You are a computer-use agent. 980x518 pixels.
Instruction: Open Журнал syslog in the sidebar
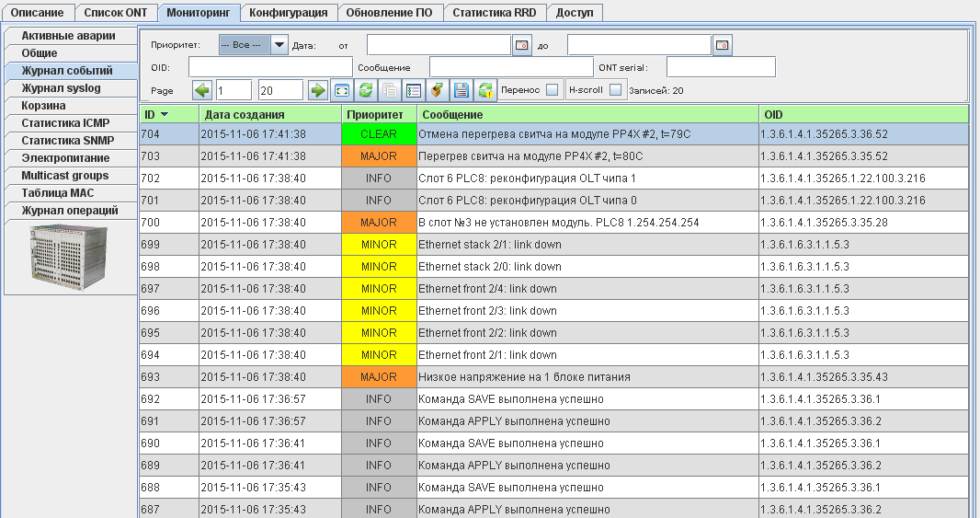coord(62,88)
